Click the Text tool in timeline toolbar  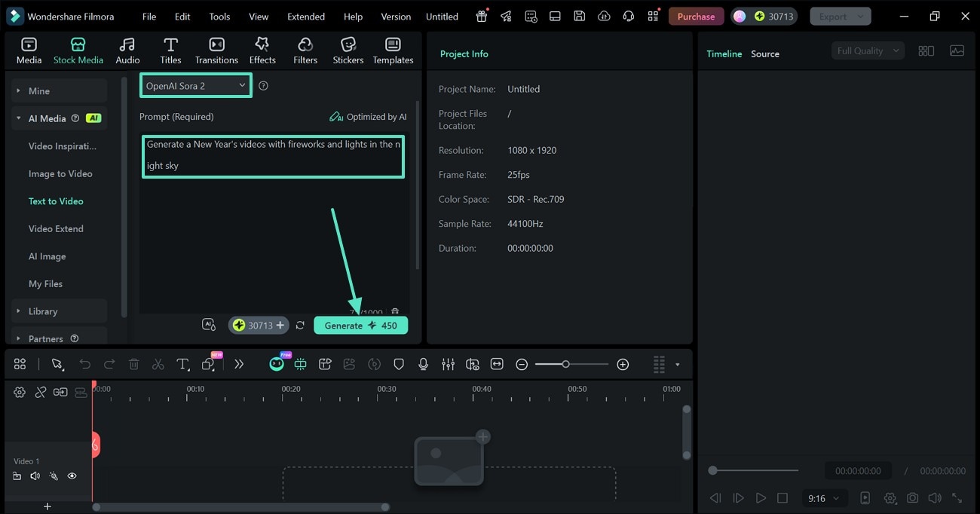point(182,364)
